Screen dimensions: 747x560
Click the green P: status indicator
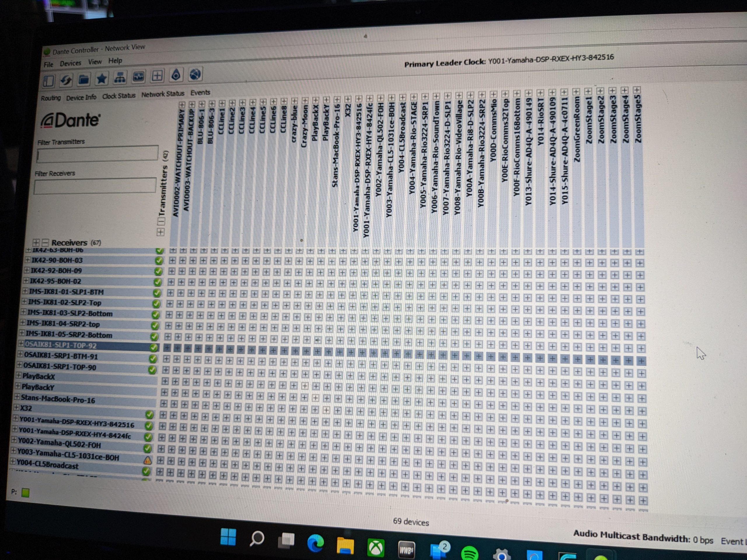tap(25, 493)
